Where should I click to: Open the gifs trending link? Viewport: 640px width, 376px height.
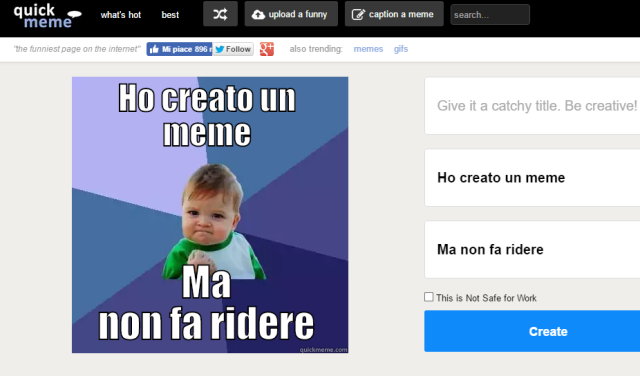click(x=401, y=49)
